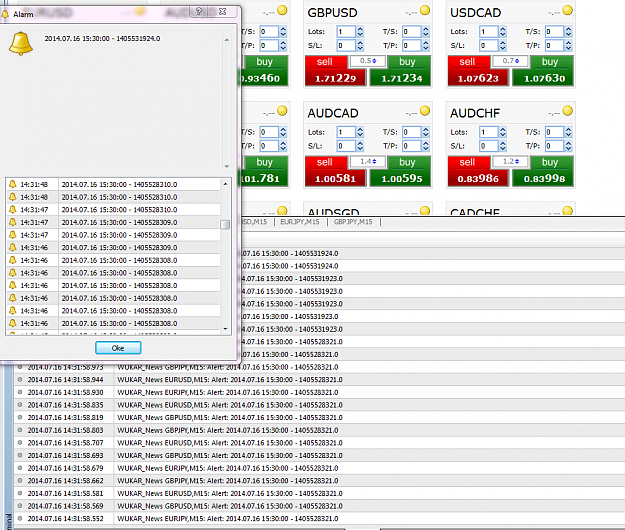This screenshot has height=530, width=625.
Task: Select log entry timestamped 14:31:58.819
Action: click(319, 418)
